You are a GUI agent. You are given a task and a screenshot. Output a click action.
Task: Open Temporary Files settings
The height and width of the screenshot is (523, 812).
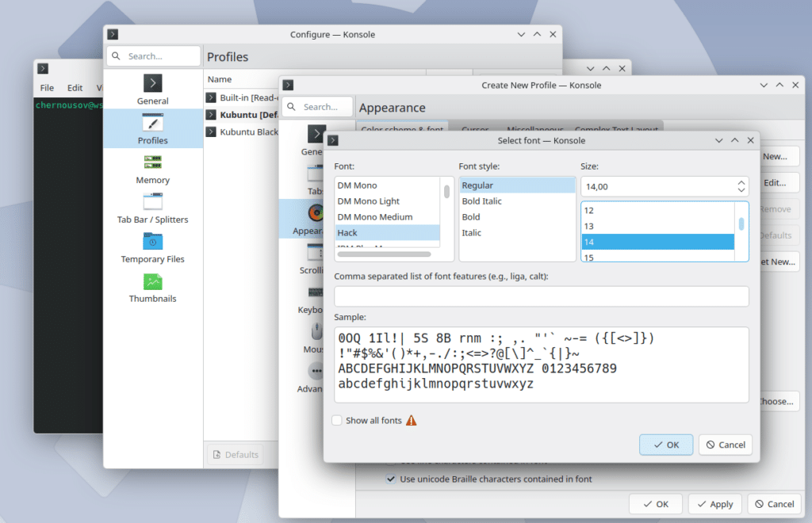click(153, 248)
